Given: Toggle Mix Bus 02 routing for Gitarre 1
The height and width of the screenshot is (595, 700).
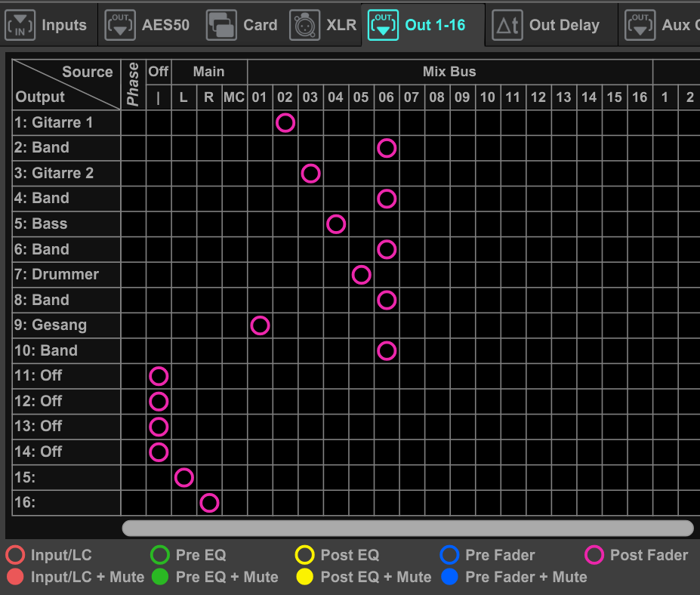Looking at the screenshot, I should click(285, 122).
